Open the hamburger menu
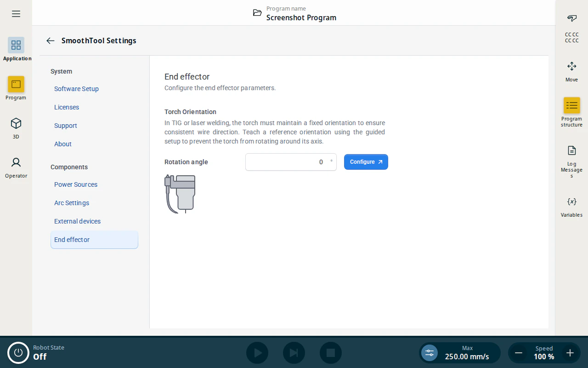 coord(16,14)
